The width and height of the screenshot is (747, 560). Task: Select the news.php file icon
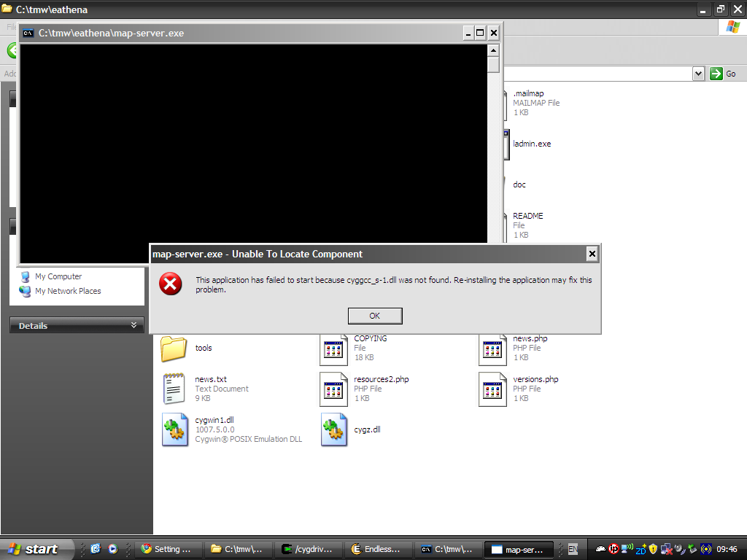click(x=492, y=349)
